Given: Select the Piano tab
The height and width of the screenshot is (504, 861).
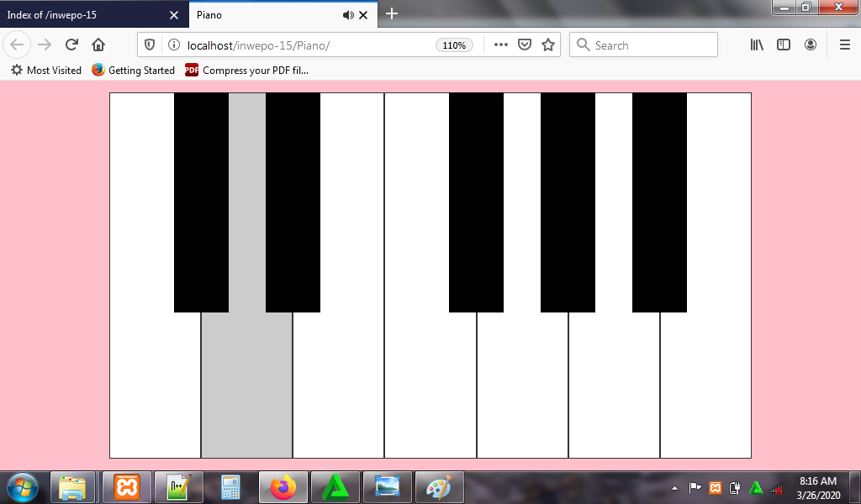Looking at the screenshot, I should [x=283, y=14].
